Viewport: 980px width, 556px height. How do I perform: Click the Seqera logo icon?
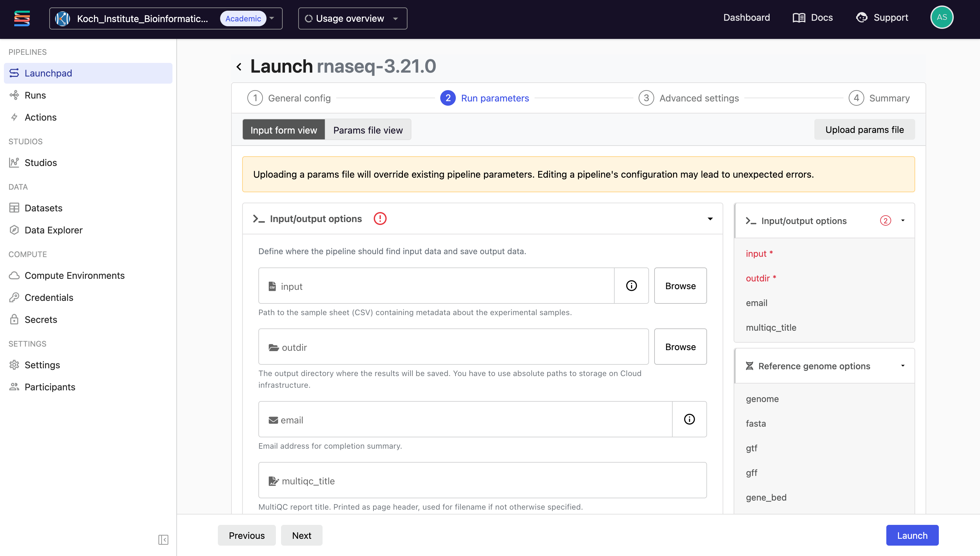click(x=22, y=18)
